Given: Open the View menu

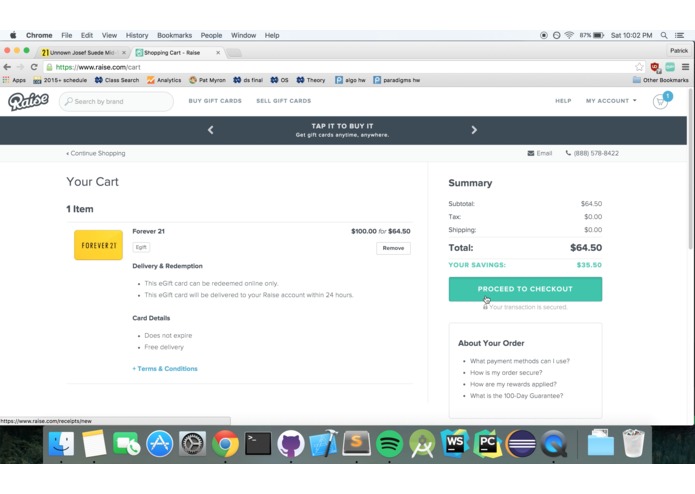Looking at the screenshot, I should pyautogui.click(x=109, y=35).
